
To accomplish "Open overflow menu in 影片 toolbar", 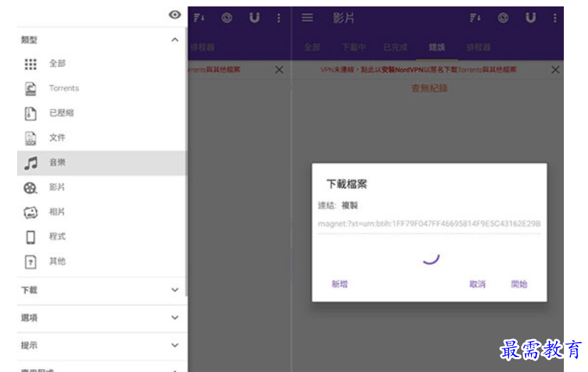I will pyautogui.click(x=555, y=18).
